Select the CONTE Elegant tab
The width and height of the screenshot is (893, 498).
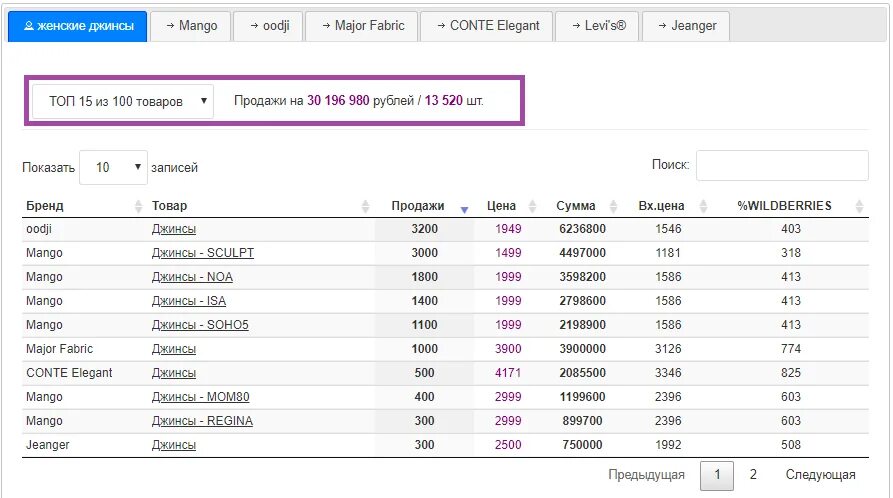tap(487, 26)
